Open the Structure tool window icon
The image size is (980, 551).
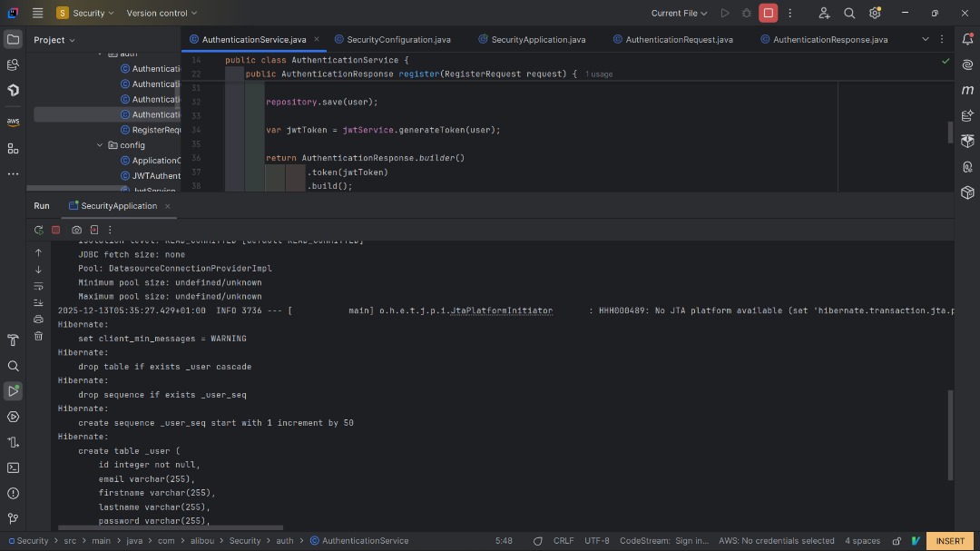pos(13,149)
